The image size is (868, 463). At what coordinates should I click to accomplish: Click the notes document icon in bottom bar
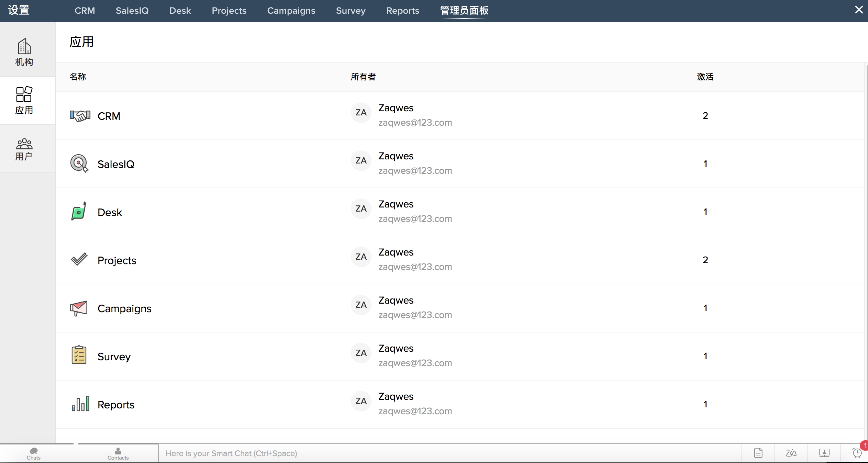point(758,453)
